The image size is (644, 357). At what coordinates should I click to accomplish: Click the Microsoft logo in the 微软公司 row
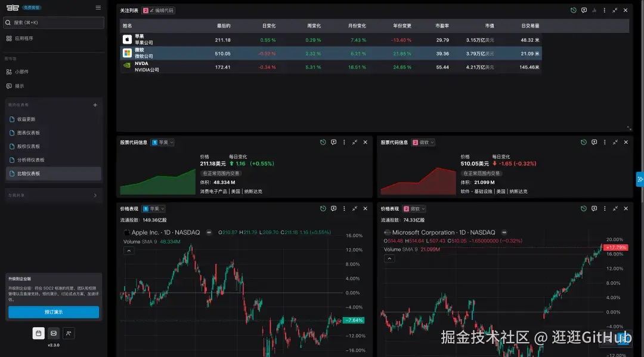point(128,53)
